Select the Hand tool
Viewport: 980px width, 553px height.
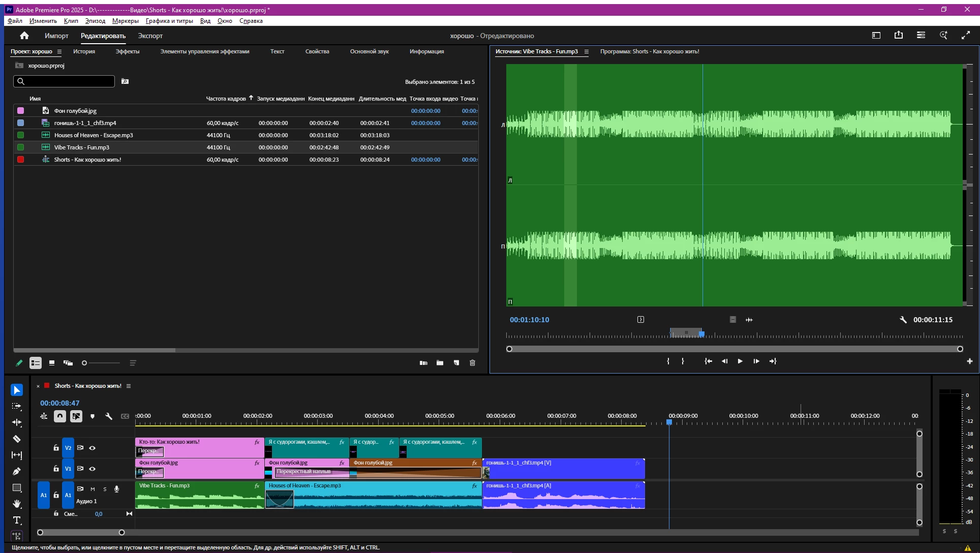17,504
